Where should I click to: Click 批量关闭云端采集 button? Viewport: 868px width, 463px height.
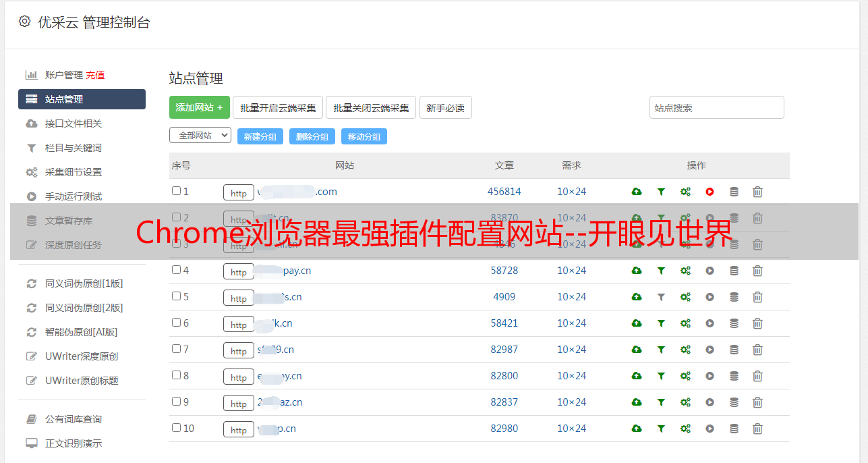(x=371, y=107)
